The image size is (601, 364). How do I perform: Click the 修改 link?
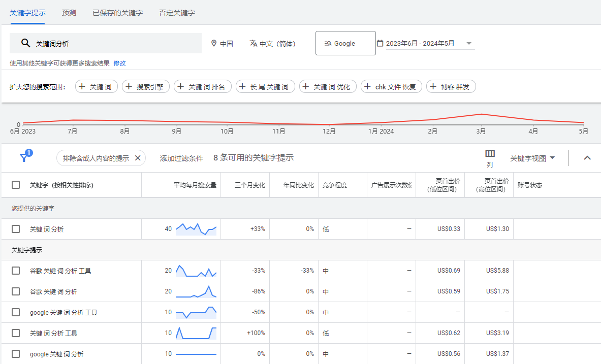coord(119,63)
